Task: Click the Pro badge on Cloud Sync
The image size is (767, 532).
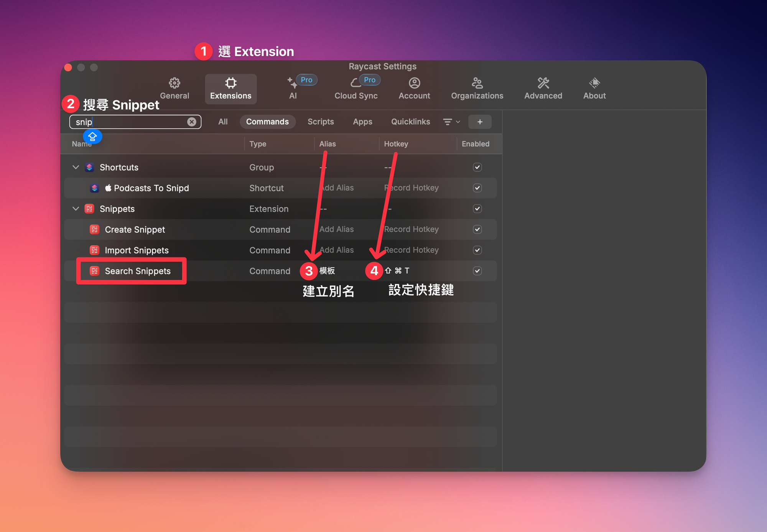Action: (x=370, y=80)
